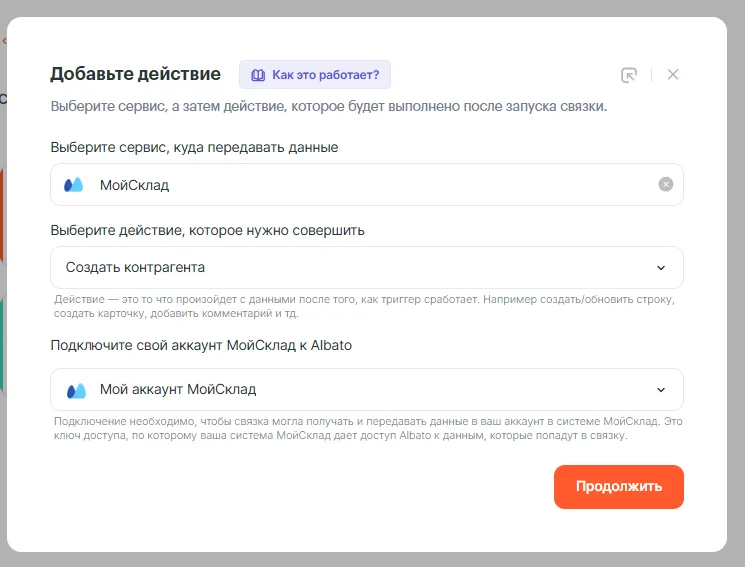Clear the selected МойСклад service
This screenshot has width=745, height=567.
coord(666,184)
